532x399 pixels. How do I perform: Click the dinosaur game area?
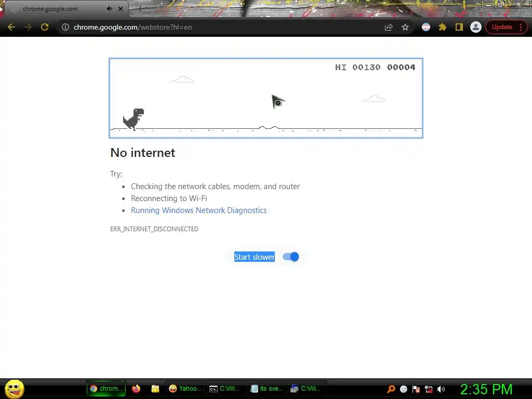[x=266, y=98]
